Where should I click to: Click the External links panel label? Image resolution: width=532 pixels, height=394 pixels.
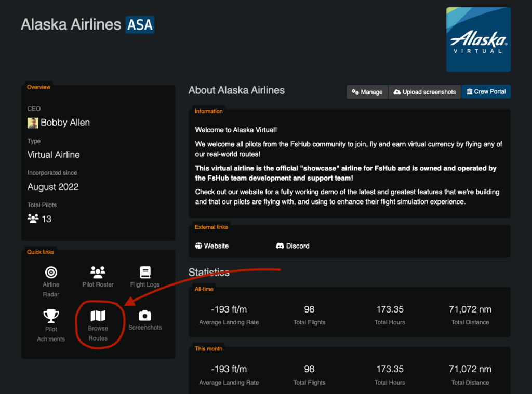point(211,227)
